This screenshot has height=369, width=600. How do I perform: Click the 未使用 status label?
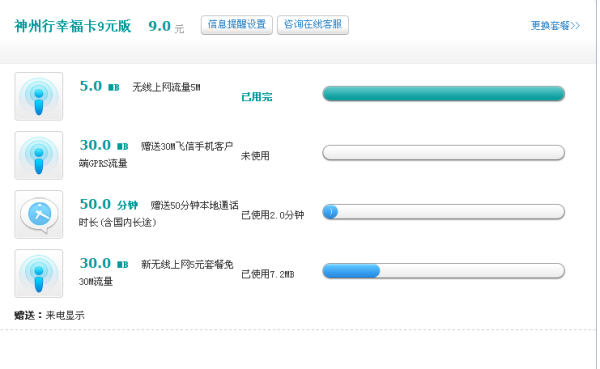tap(255, 156)
